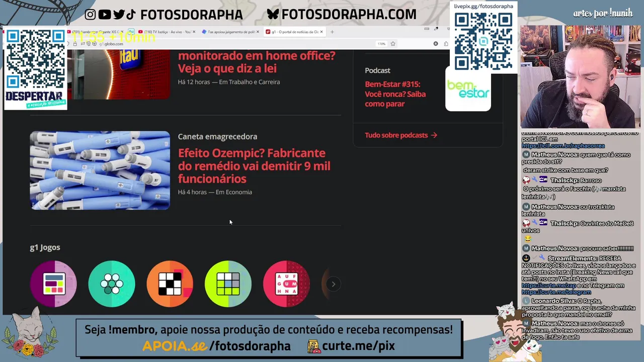Click 'Há 4 horas — Em Economia' text
644x362 pixels.
coord(215,192)
